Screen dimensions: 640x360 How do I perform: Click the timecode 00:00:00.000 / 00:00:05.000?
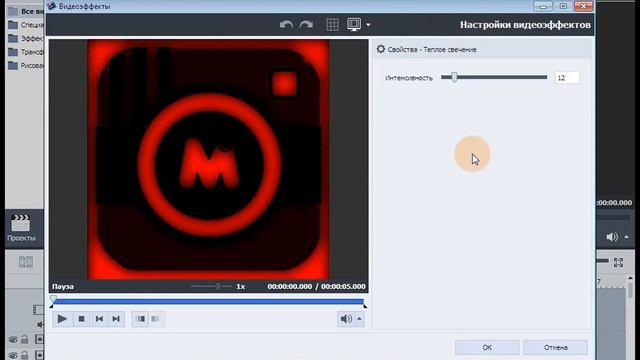(316, 287)
